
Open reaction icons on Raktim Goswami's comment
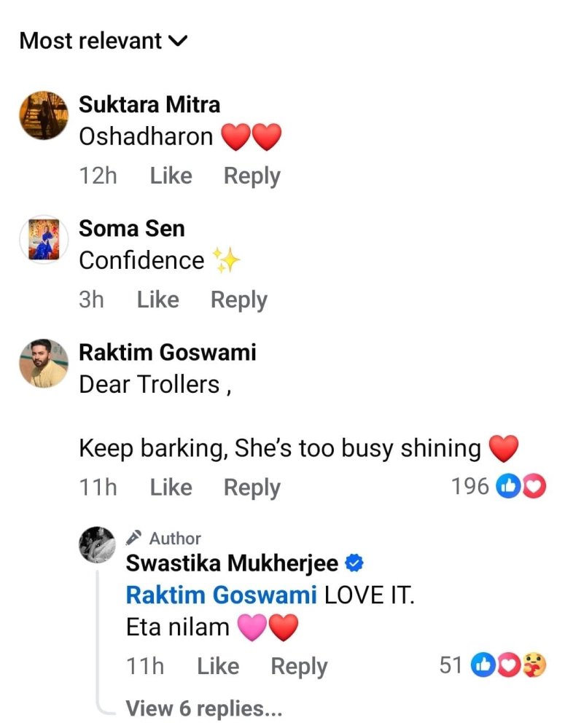click(x=521, y=487)
